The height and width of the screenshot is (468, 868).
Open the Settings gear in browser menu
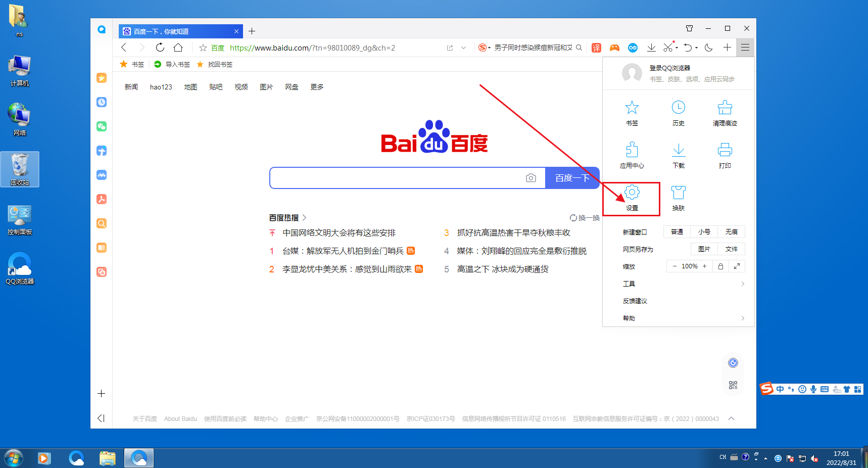point(632,198)
